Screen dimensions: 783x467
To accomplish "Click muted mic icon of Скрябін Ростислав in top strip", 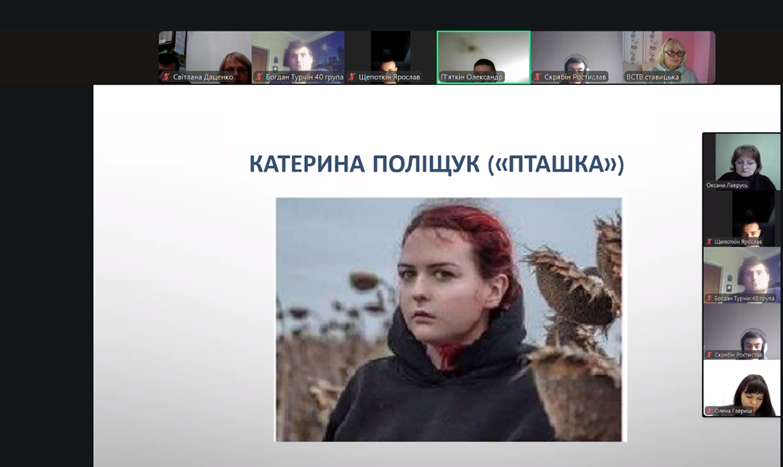I will pos(538,77).
